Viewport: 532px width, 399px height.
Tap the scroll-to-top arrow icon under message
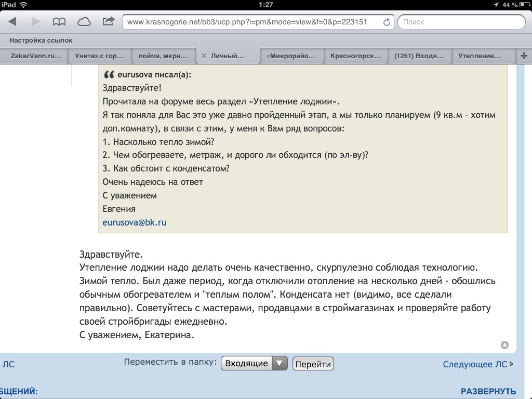click(x=504, y=345)
